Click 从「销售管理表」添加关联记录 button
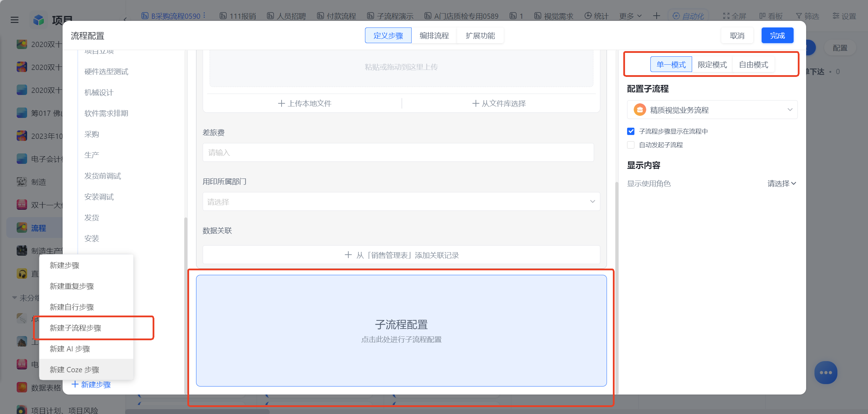Screen dimensions: 868x414 coord(401,255)
